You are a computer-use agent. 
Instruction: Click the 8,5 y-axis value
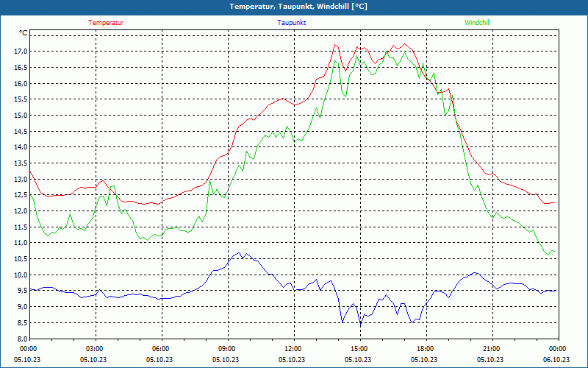point(23,322)
